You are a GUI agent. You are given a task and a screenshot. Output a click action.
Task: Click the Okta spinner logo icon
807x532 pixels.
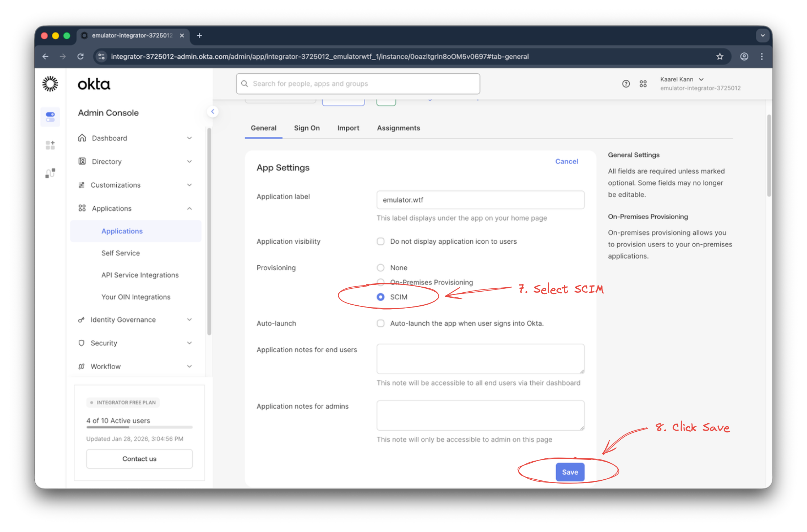[50, 83]
